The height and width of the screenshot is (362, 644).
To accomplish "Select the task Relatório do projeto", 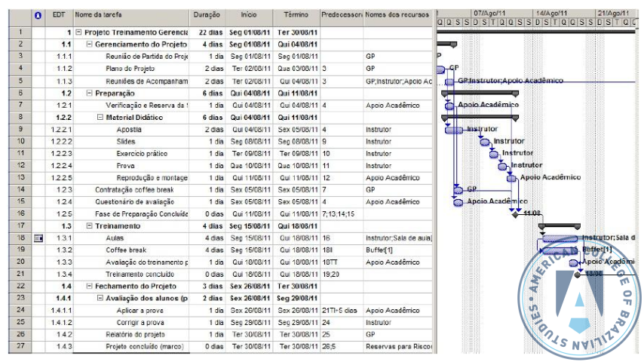I will click(135, 334).
